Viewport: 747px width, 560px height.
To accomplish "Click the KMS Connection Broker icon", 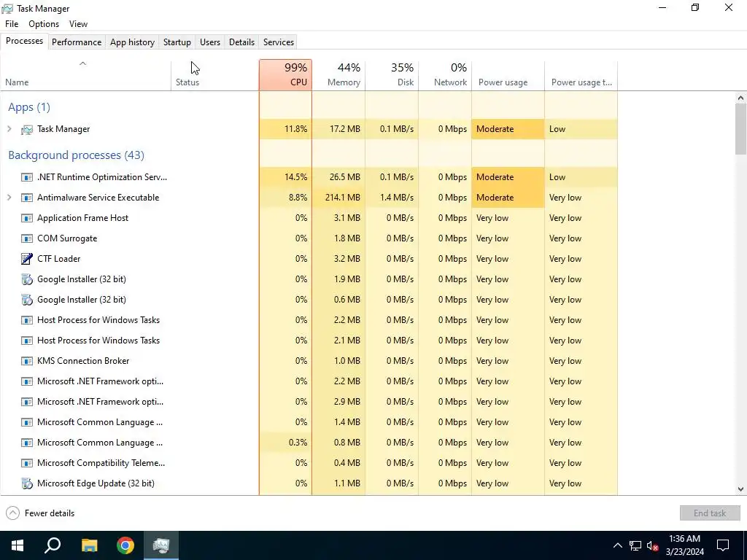I will point(27,361).
